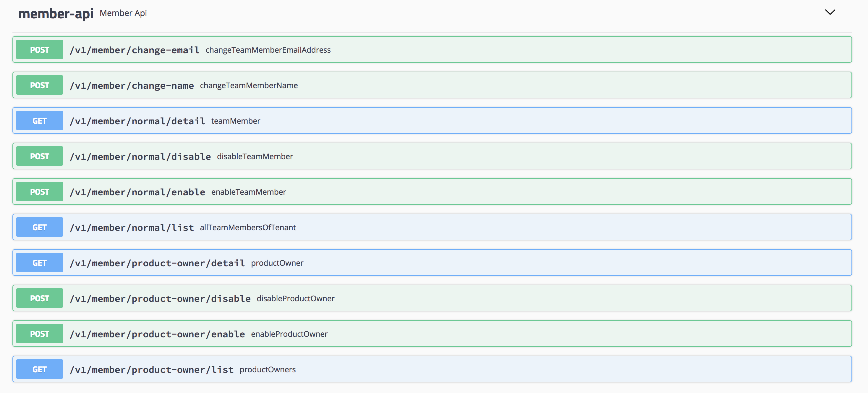Click the Member Api description text
Viewport: 868px width, 393px height.
(123, 13)
